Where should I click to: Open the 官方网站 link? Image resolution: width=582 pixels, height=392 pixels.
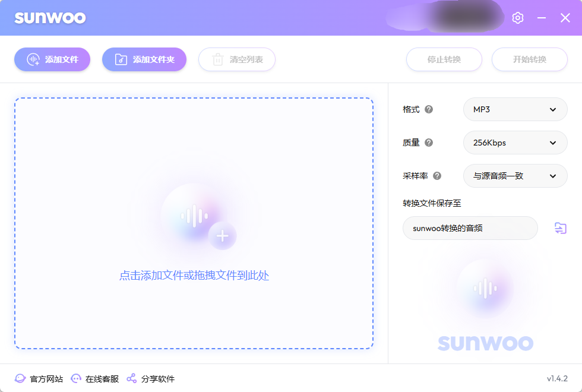(x=39, y=379)
